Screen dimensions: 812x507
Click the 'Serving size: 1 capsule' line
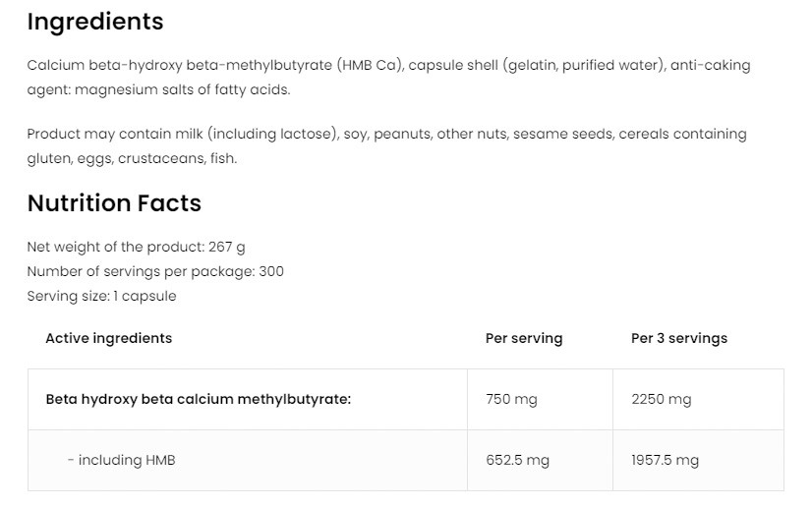[101, 296]
